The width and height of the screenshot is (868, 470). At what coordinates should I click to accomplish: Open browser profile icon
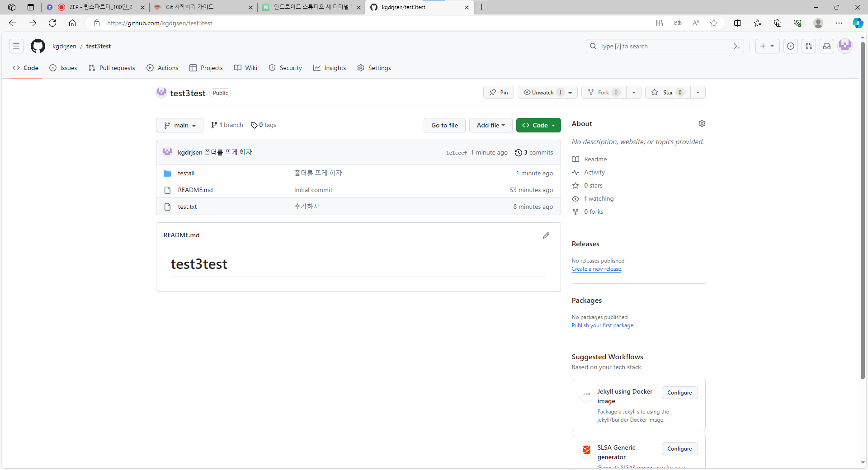(x=818, y=23)
